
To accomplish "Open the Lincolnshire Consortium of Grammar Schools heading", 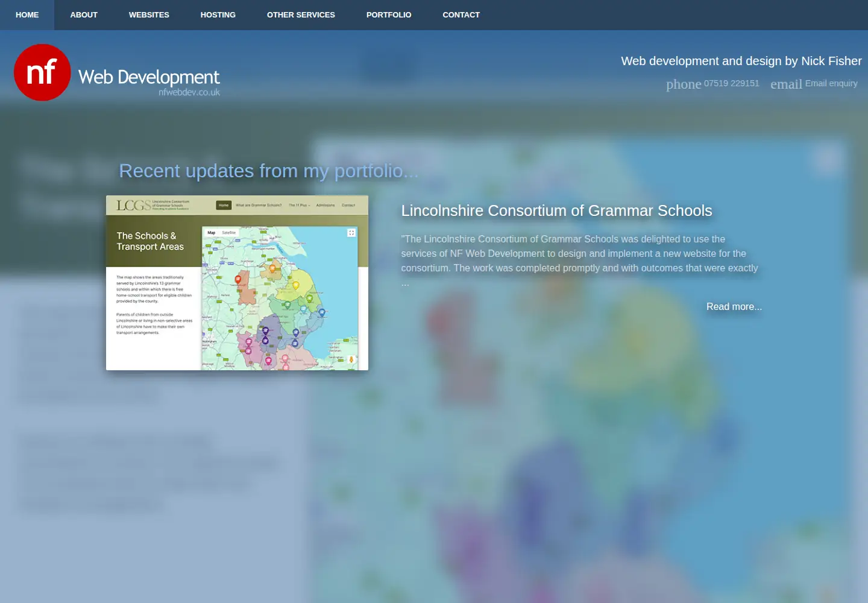I will tap(557, 210).
